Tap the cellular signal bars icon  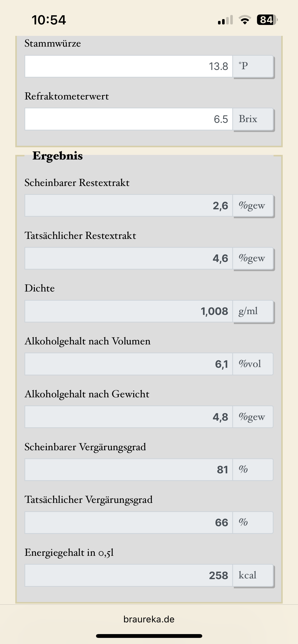(x=225, y=20)
